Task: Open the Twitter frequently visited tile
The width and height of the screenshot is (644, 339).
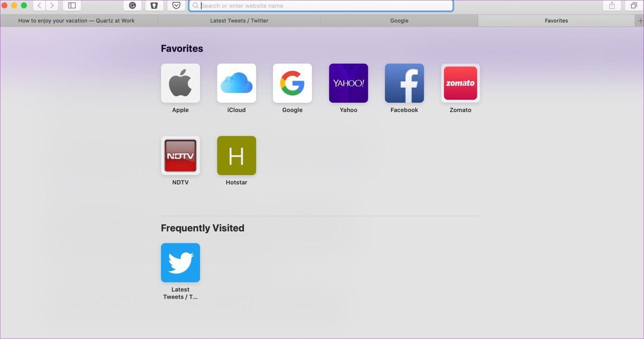Action: pyautogui.click(x=180, y=263)
